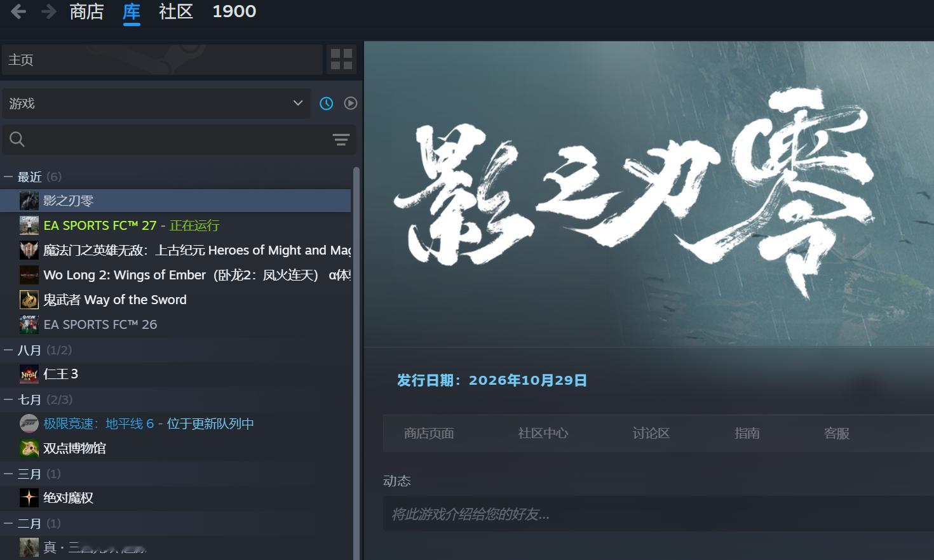Click the library search input field

[x=179, y=140]
